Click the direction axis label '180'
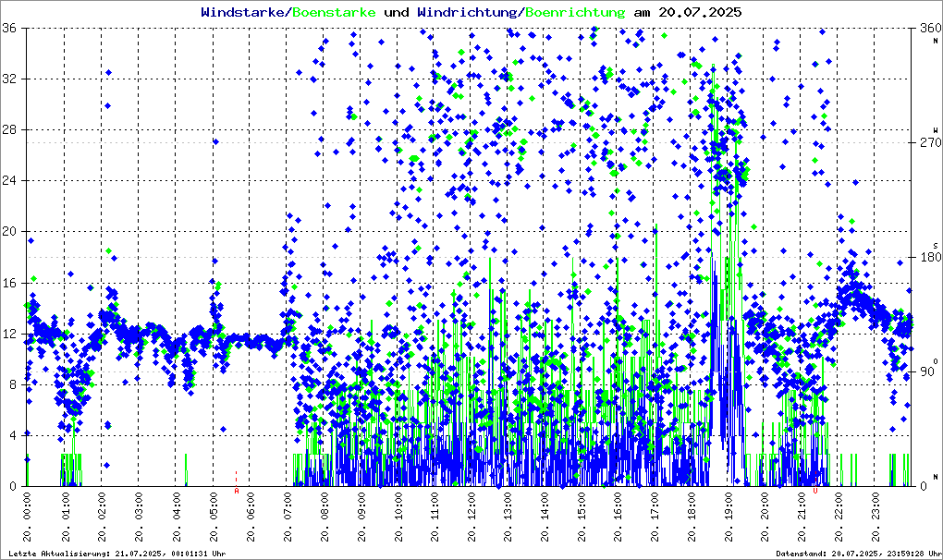The image size is (943, 560). click(931, 257)
